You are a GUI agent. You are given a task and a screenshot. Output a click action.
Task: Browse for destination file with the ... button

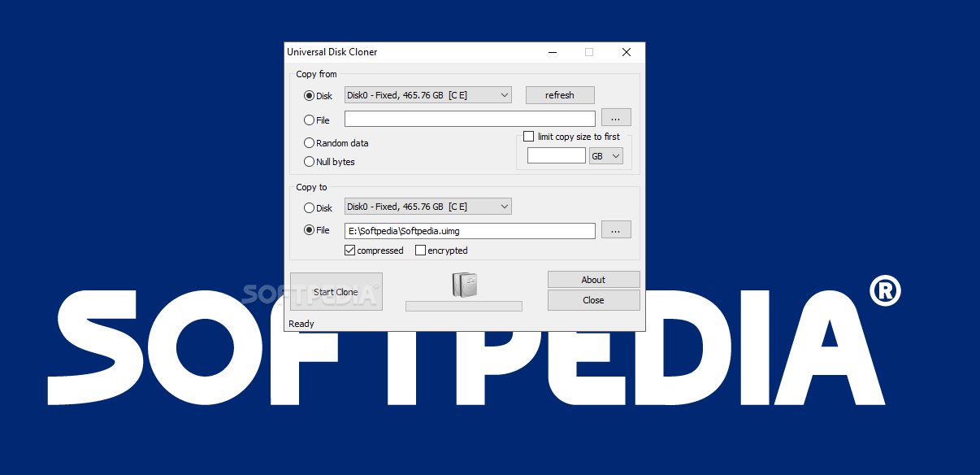[x=616, y=230]
